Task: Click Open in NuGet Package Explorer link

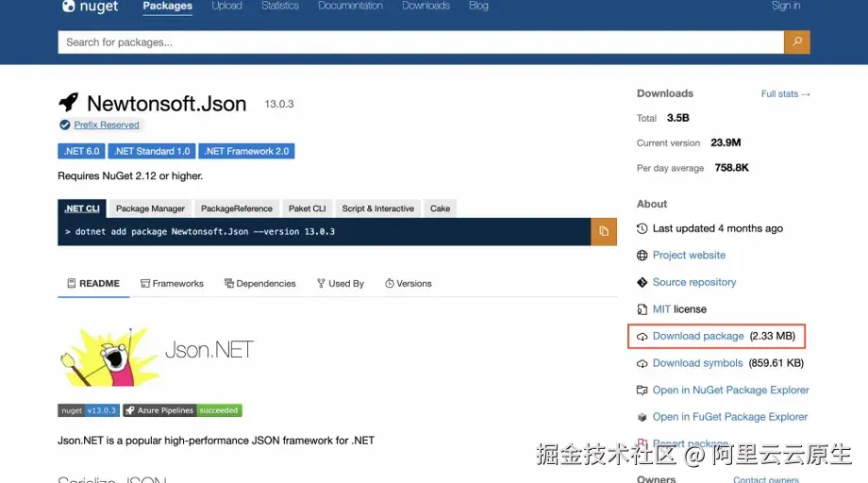Action: pyautogui.click(x=730, y=390)
